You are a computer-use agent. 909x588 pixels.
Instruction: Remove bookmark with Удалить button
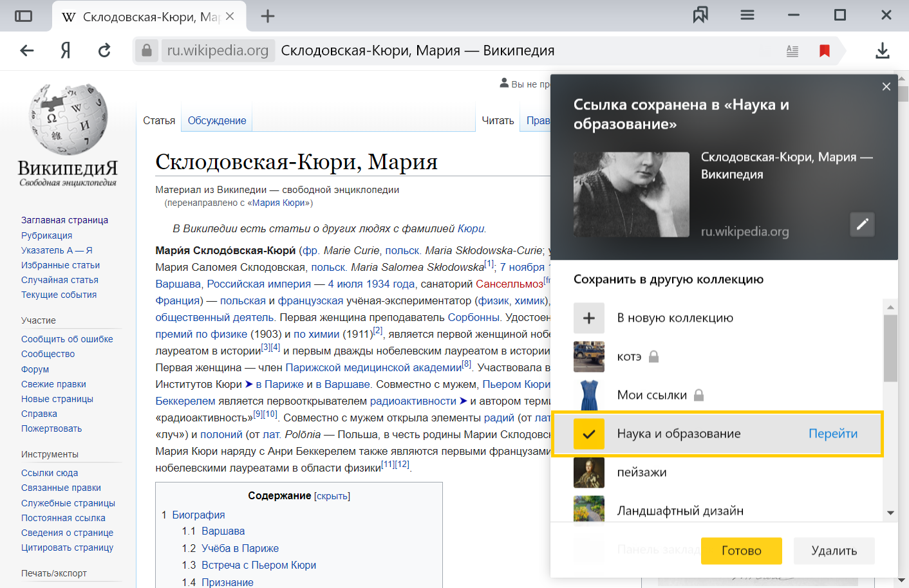tap(834, 551)
